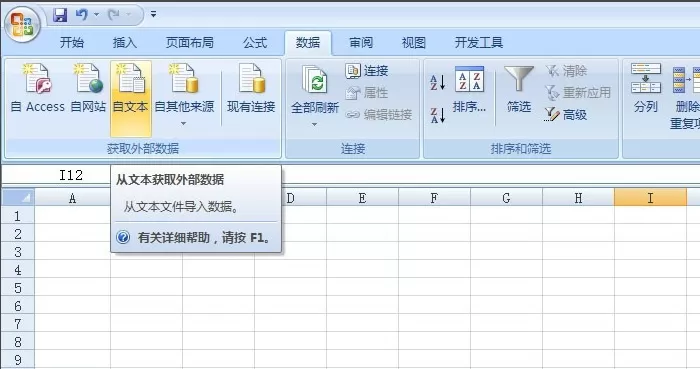The height and width of the screenshot is (369, 700).
Task: Go to the 审阅 tab
Action: [x=361, y=43]
